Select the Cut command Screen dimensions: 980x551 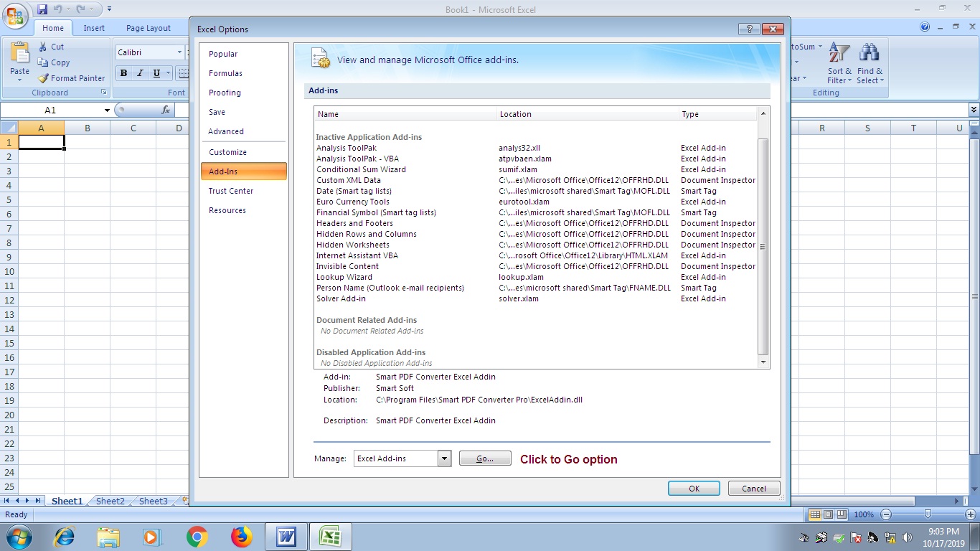[x=51, y=47]
